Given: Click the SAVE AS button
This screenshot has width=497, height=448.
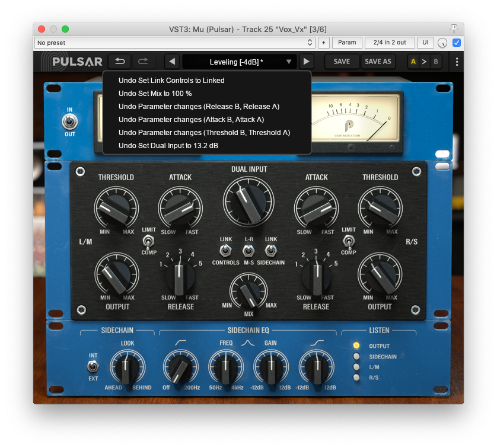Looking at the screenshot, I should click(378, 62).
